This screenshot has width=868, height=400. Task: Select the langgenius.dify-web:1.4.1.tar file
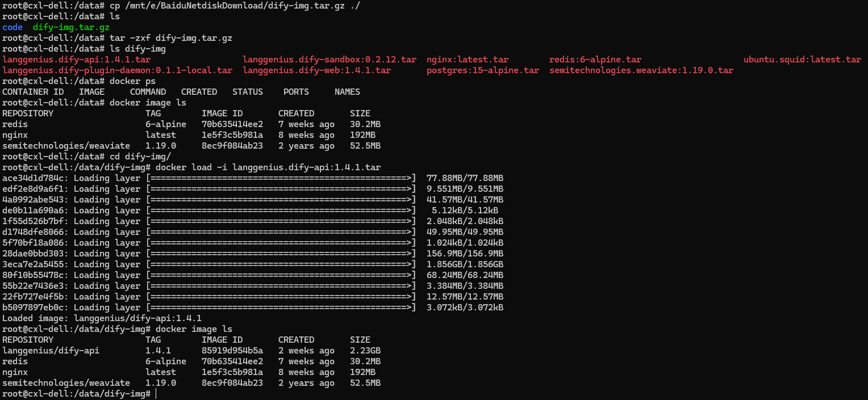tap(316, 70)
